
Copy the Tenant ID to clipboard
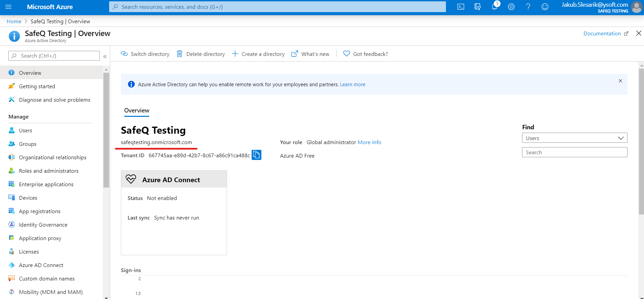tap(256, 155)
